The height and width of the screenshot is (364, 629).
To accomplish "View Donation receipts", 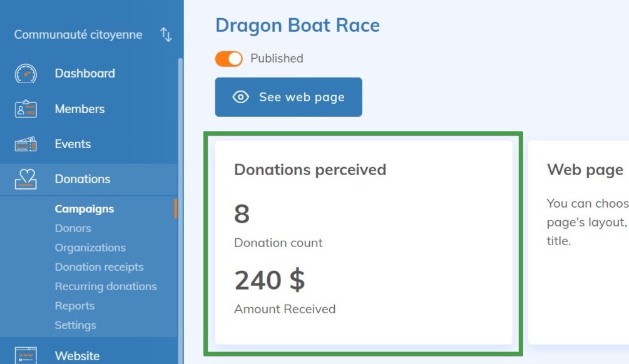I will (99, 267).
